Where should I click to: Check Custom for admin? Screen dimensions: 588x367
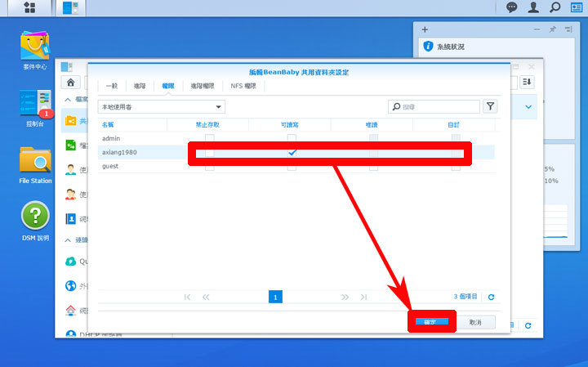pyautogui.click(x=456, y=138)
